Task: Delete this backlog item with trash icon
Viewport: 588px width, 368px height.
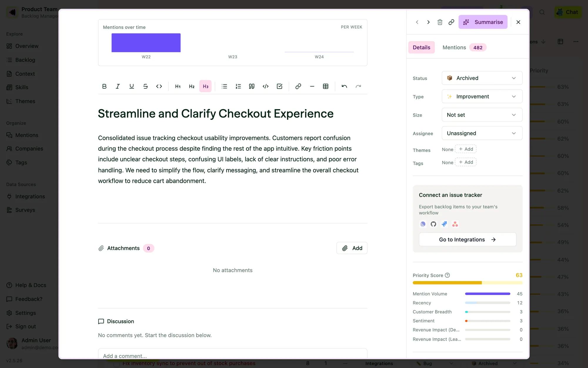Action: [440, 22]
